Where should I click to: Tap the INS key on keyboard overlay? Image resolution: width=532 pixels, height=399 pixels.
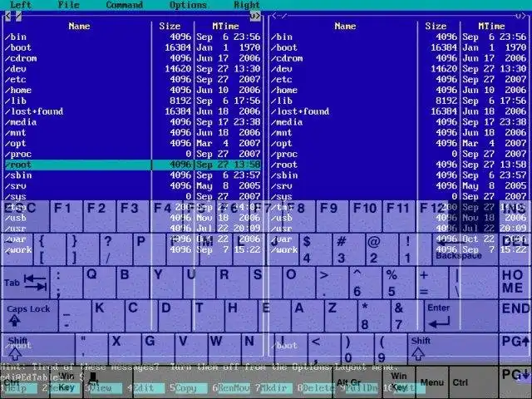515,216
